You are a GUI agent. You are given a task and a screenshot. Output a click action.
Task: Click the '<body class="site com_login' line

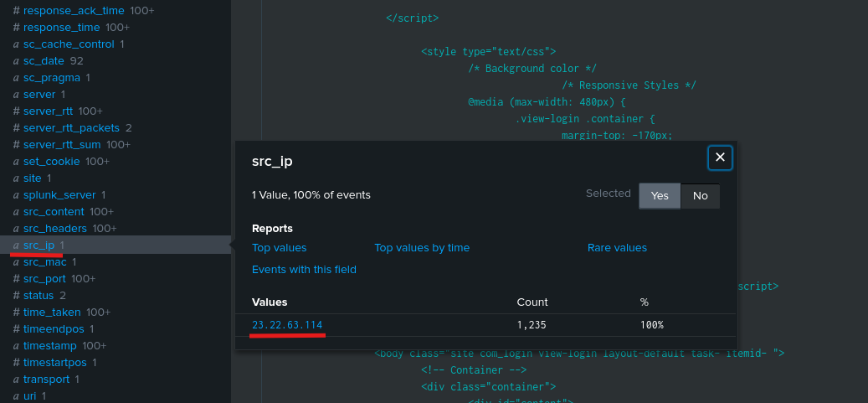point(579,353)
